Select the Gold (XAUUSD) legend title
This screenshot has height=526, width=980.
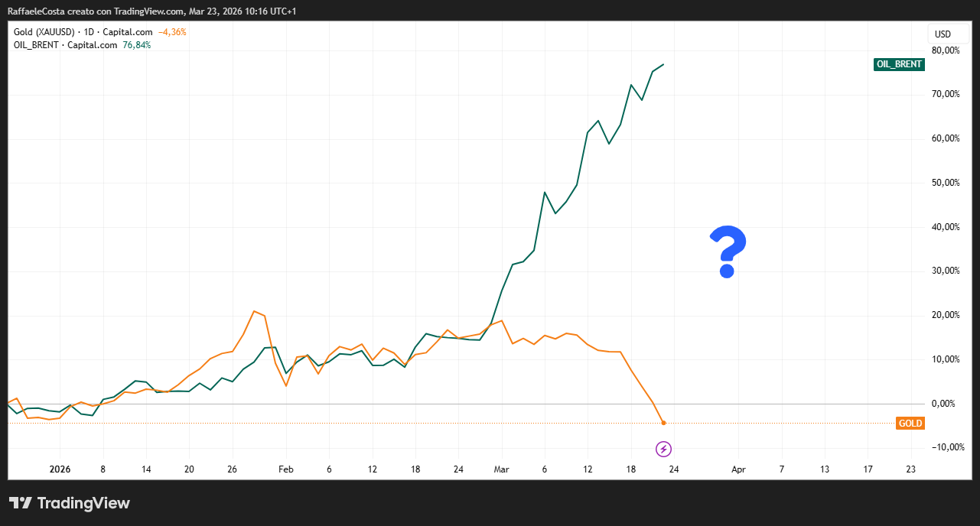tap(43, 32)
